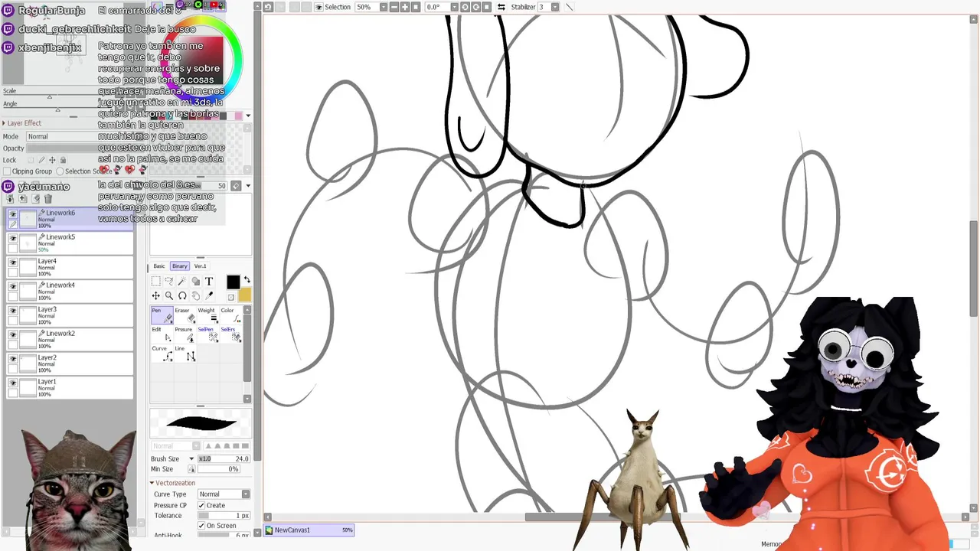Reset canvas zoom square button

[416, 7]
